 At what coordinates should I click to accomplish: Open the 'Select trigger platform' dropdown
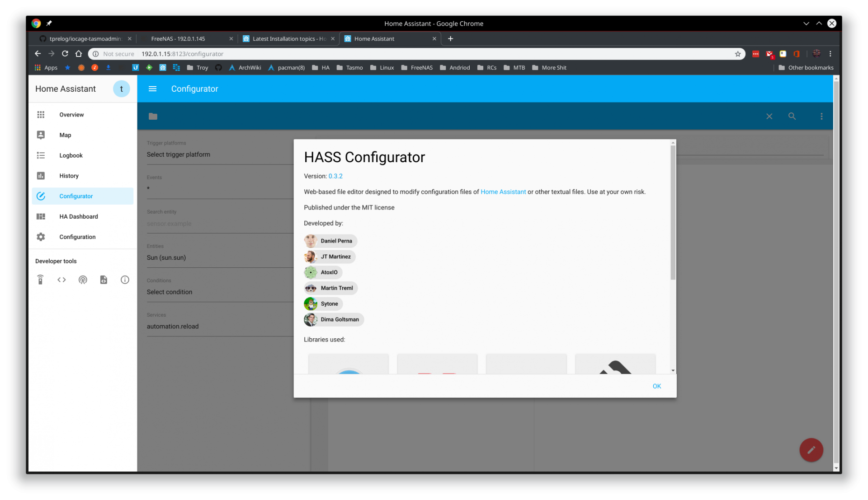tap(220, 154)
